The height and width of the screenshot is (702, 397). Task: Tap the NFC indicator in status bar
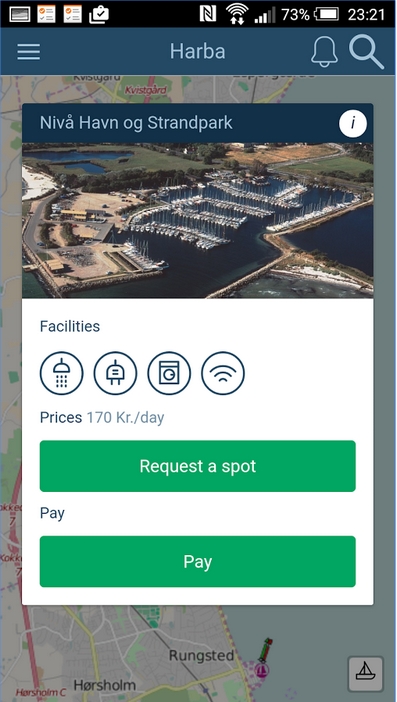209,14
